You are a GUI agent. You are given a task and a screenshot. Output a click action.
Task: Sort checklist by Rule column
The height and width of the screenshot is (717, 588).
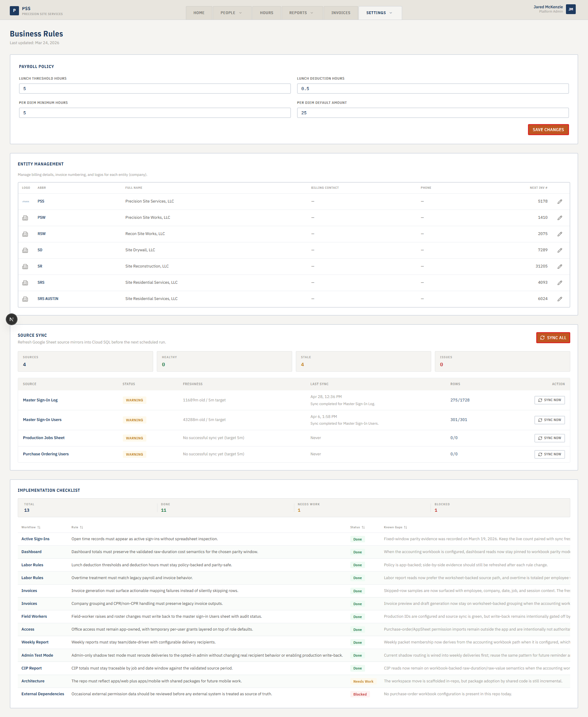(77, 527)
